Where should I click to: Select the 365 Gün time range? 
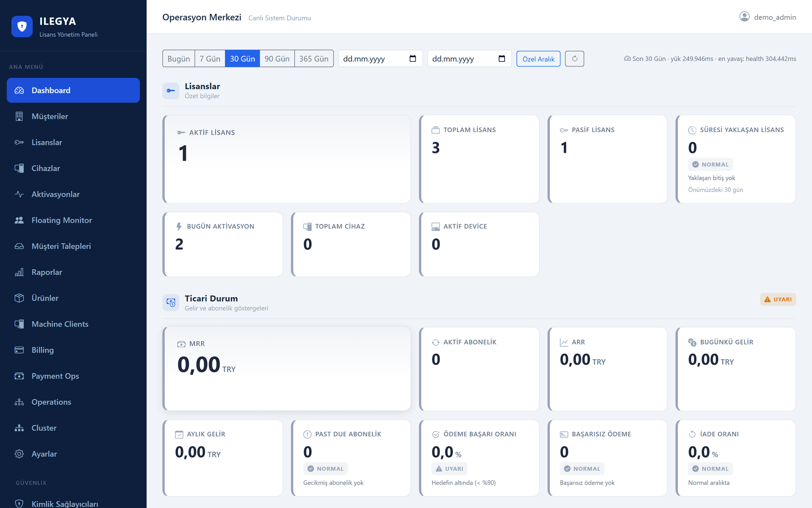tap(314, 59)
